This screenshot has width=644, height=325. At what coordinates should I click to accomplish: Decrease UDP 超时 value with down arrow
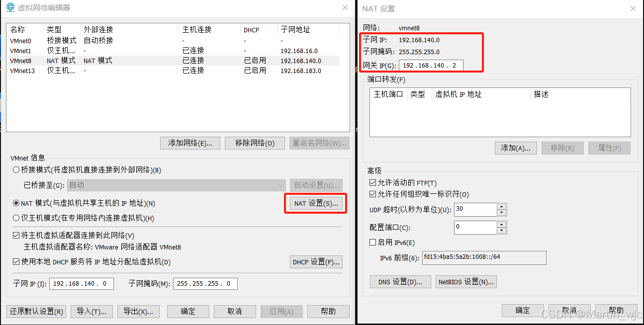pos(502,213)
